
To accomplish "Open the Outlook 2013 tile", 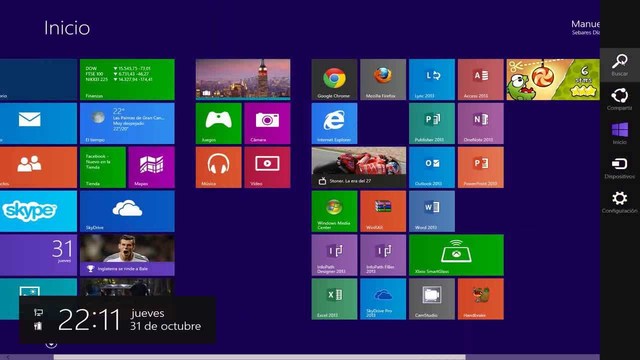I will [x=432, y=167].
